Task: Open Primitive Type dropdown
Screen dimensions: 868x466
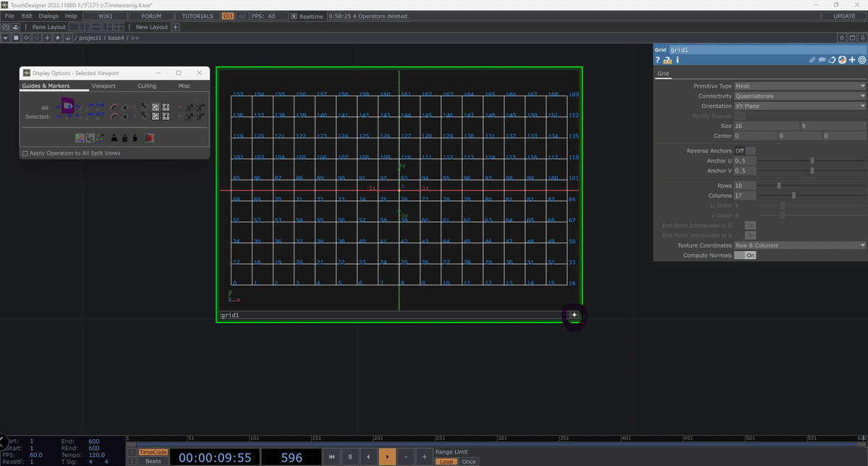Action: (x=800, y=86)
